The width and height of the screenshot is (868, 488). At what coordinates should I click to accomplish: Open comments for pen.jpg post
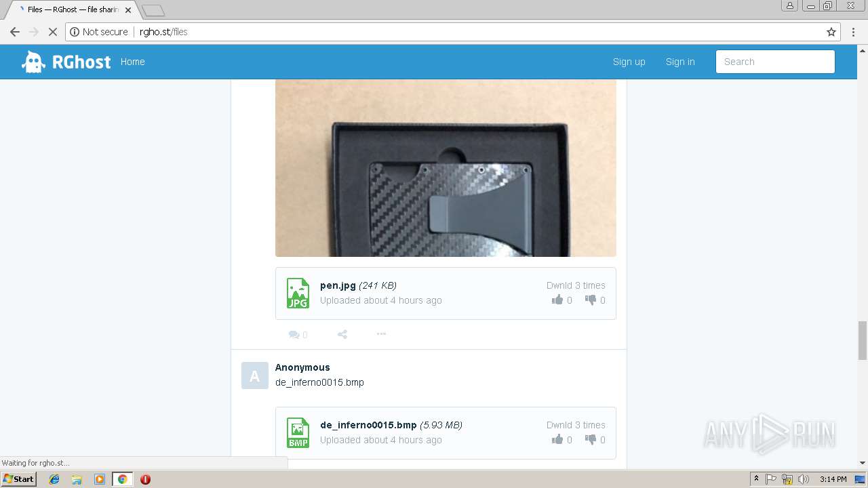click(x=298, y=334)
